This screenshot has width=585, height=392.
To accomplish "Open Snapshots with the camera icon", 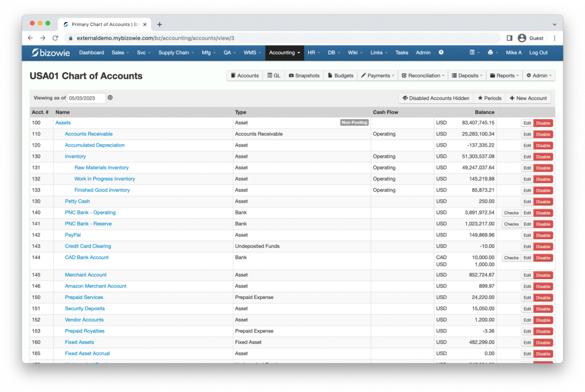I will [304, 75].
